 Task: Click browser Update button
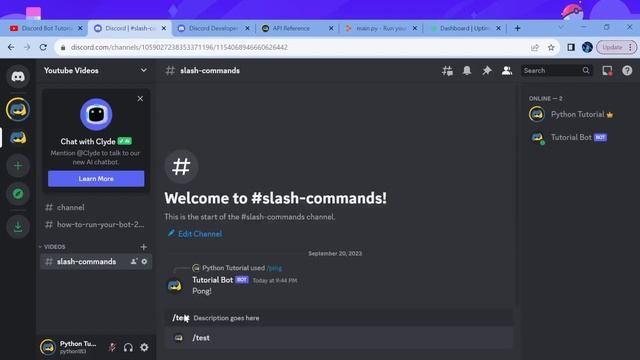point(616,47)
